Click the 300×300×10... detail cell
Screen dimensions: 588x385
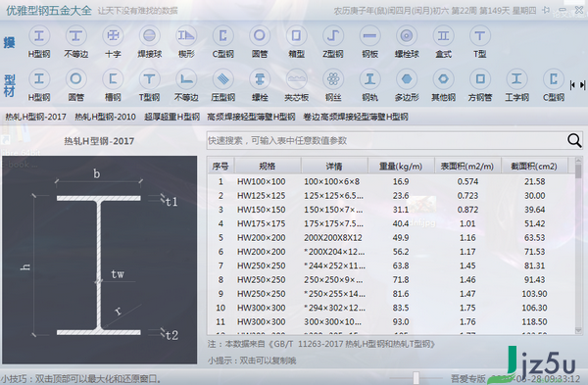coord(332,321)
